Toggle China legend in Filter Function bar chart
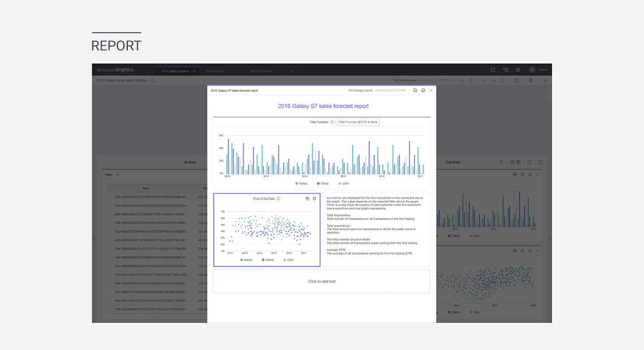Screen dimensions: 644x350 click(322, 183)
